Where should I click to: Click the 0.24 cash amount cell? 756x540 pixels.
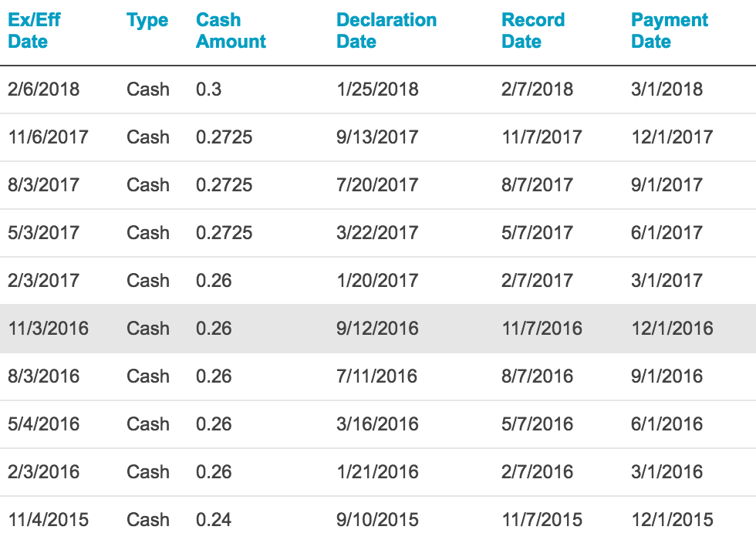click(214, 520)
